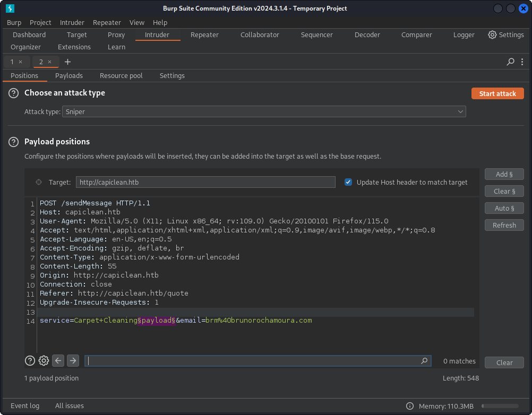The image size is (532, 415).
Task: Go to previous search match arrow
Action: point(58,360)
